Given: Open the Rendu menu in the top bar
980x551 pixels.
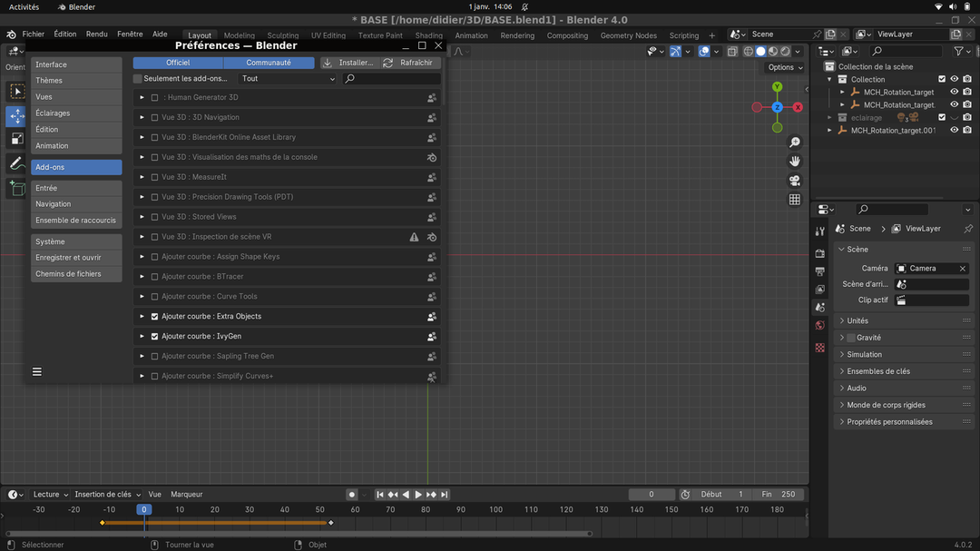Looking at the screenshot, I should (96, 34).
